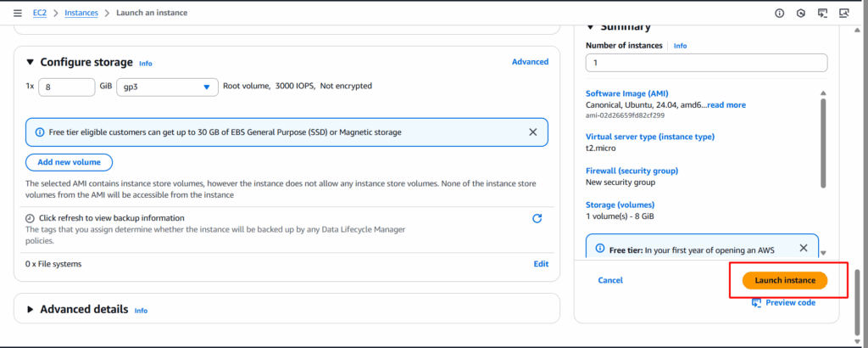Expand the Advanced details section
868x348 pixels.
(31, 310)
